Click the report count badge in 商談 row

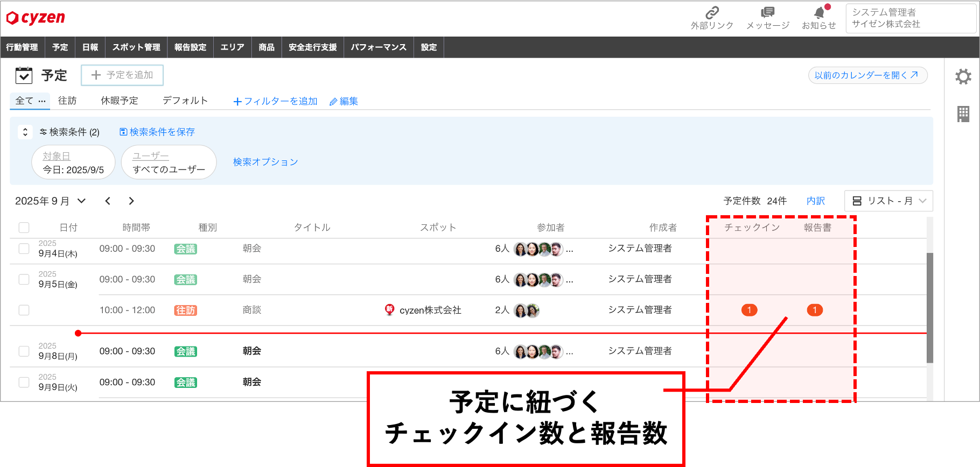(x=815, y=310)
